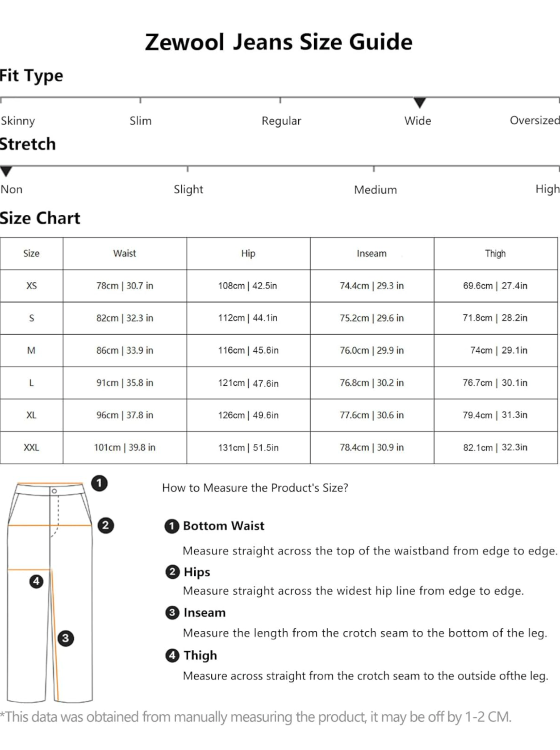Select the numbered bullet next to "Hips" heading

point(172,572)
